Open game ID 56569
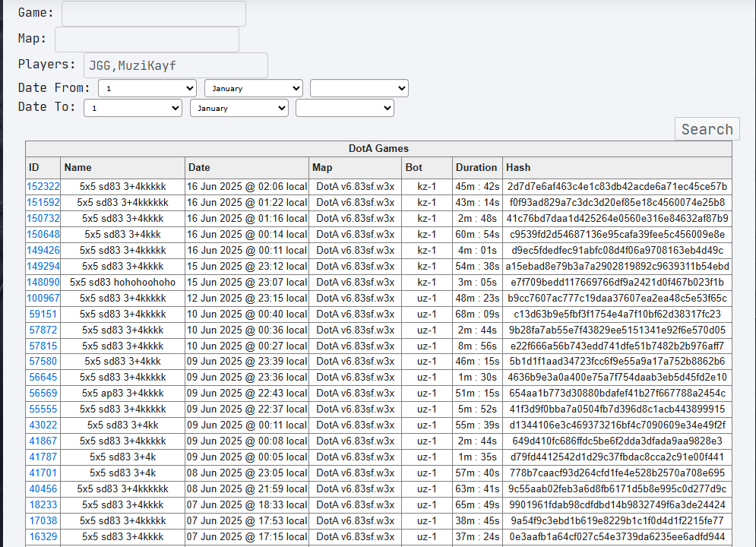 (43, 393)
